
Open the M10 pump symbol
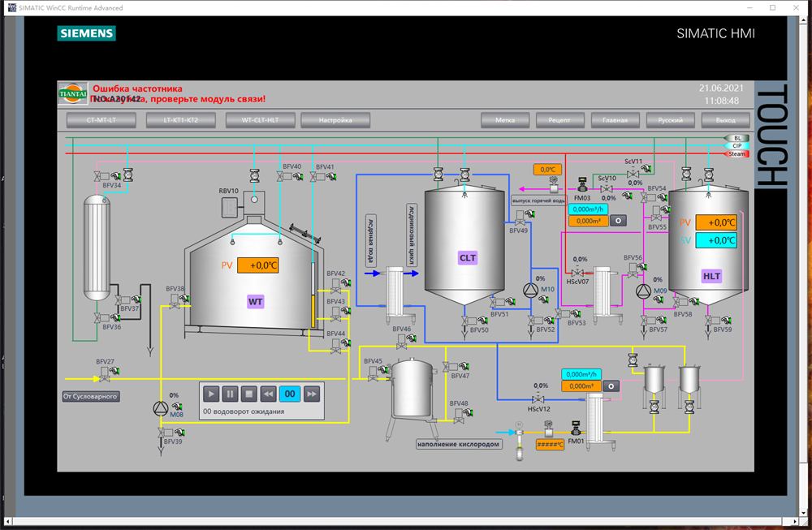click(530, 291)
